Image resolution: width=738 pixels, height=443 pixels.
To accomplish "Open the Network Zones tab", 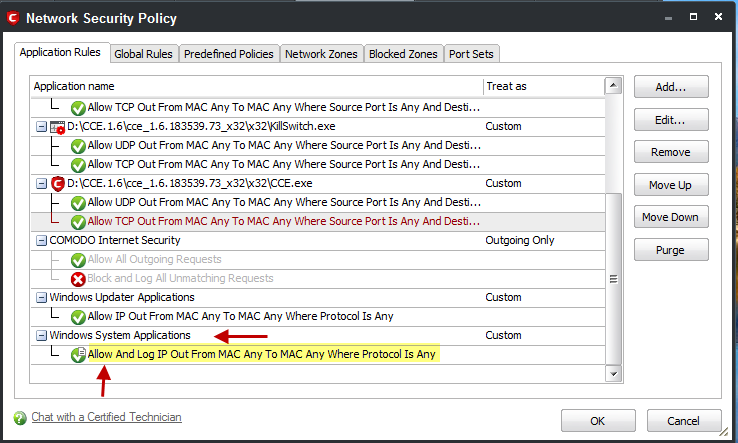I will tap(321, 54).
